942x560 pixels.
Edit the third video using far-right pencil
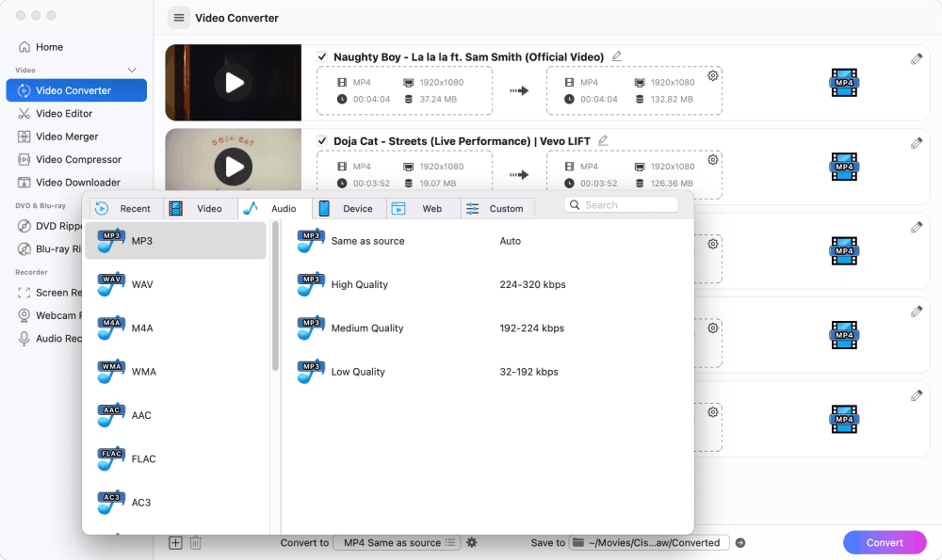pyautogui.click(x=917, y=227)
